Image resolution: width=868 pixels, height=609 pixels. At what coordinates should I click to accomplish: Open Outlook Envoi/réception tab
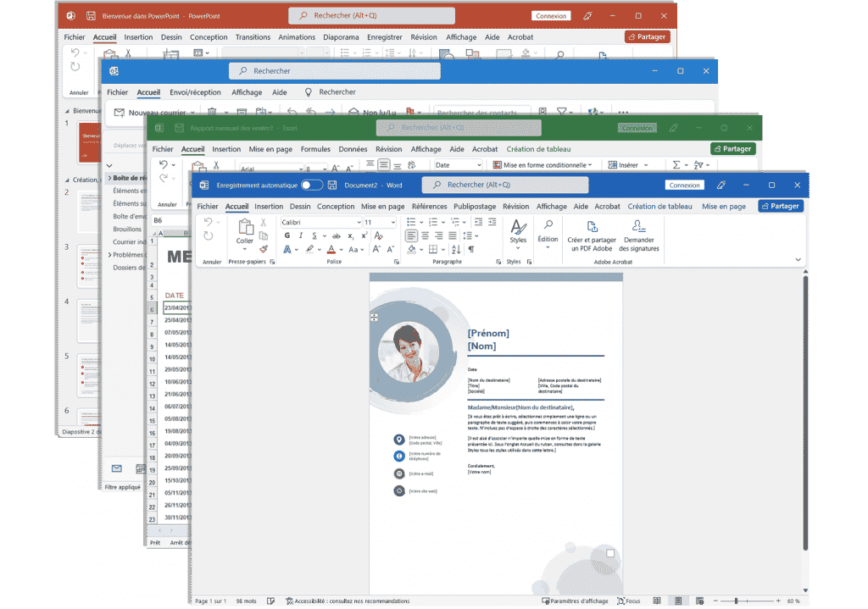pos(195,92)
